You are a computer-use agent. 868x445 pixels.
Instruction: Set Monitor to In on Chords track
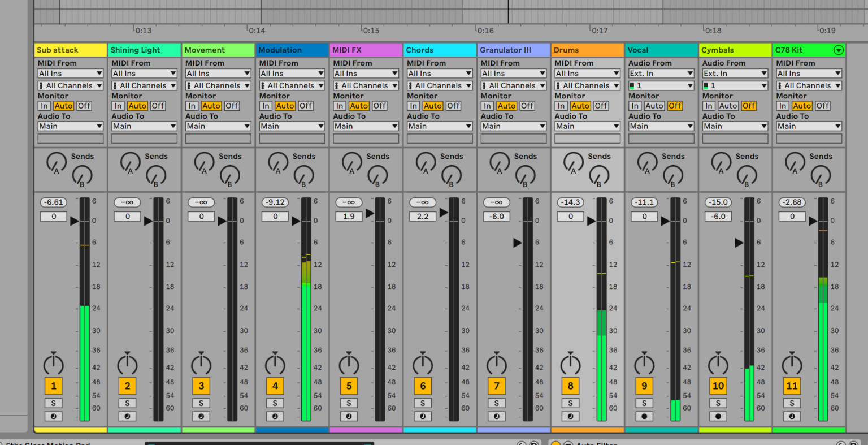tap(413, 106)
